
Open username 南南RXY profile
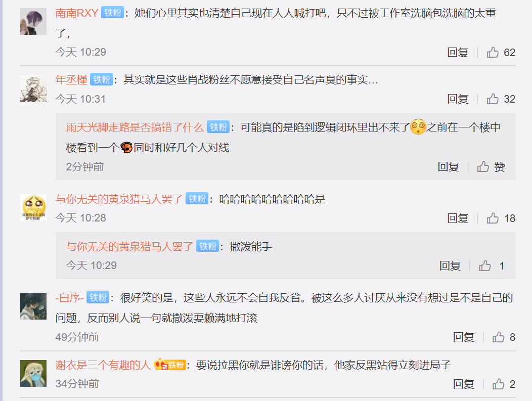[x=77, y=13]
